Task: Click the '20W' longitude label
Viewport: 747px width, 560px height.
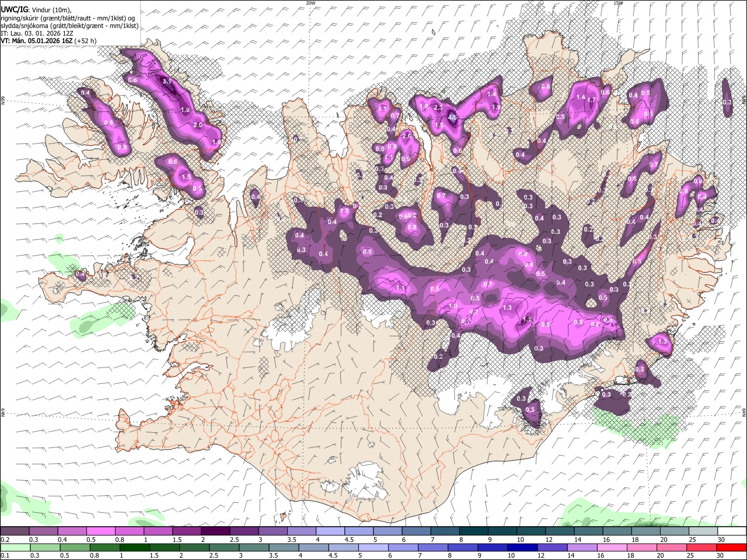Action: 310,3
